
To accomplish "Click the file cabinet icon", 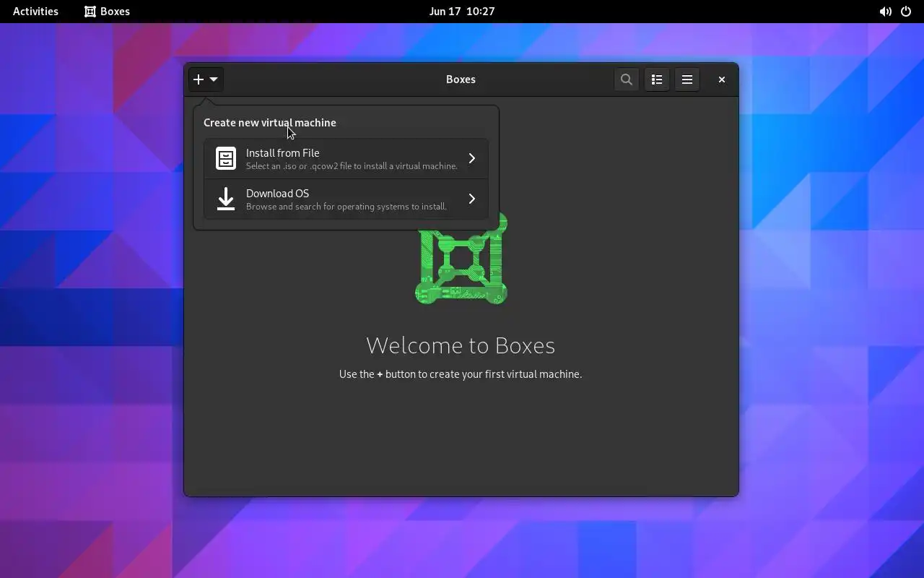I will coord(226,159).
